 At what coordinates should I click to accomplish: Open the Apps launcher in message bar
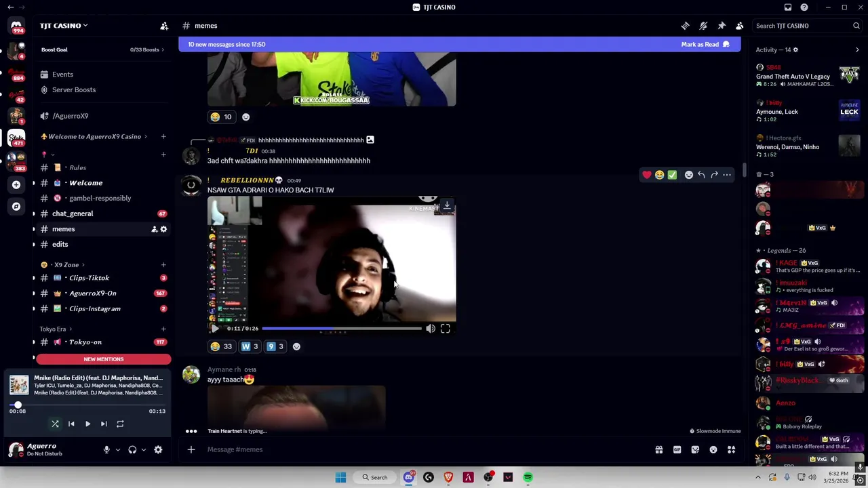[732, 449]
